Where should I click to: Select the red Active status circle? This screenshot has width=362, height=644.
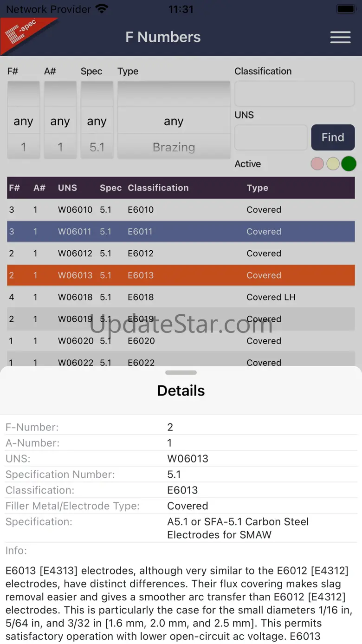(x=317, y=164)
